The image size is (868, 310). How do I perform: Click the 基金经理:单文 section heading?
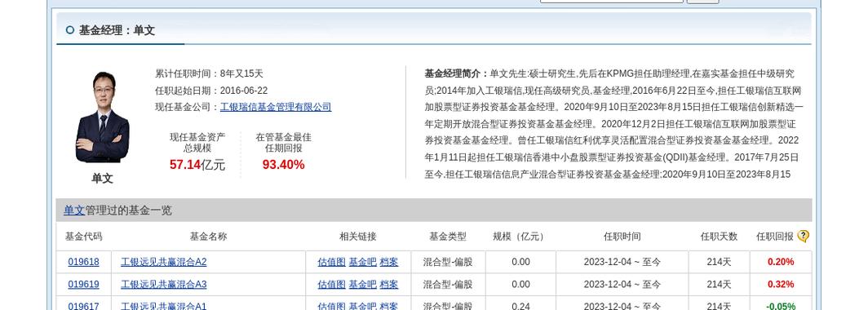point(117,30)
